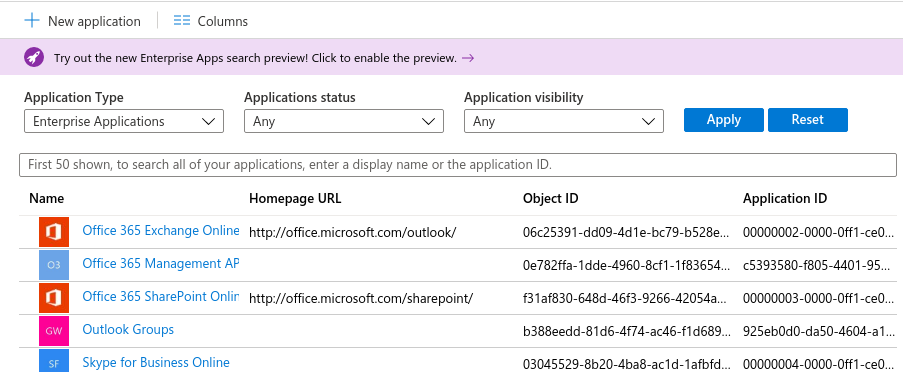Click the Application visibility filter label
This screenshot has height=372, width=903.
pos(524,97)
